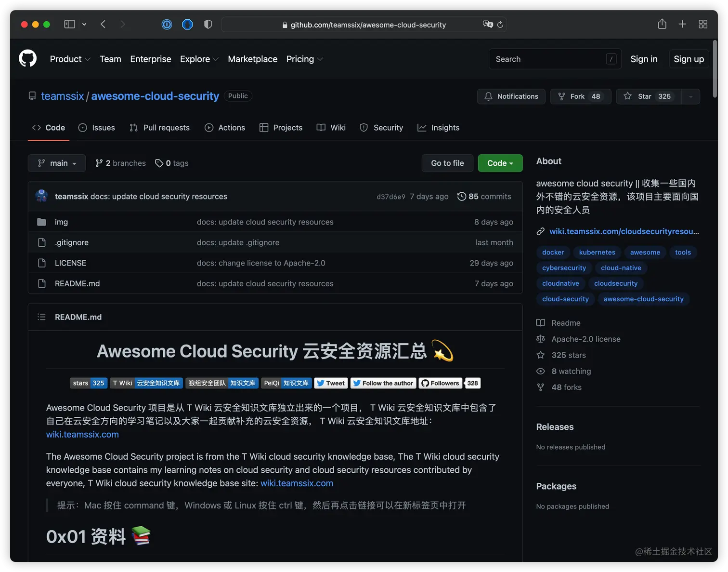Click the stars 325 badge
728x572 pixels.
pos(89,383)
